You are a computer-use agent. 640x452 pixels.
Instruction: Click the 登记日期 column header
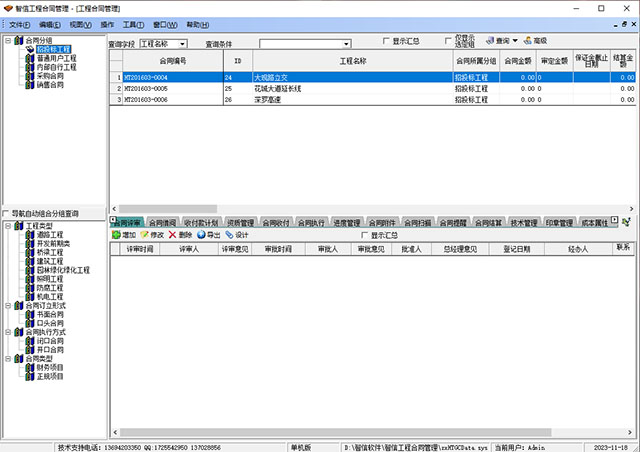[517, 249]
